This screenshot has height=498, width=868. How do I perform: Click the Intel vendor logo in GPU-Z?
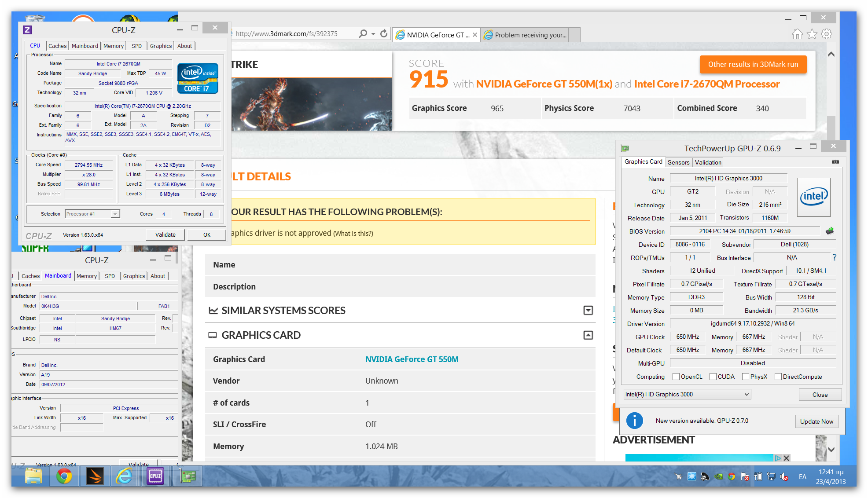pos(813,197)
